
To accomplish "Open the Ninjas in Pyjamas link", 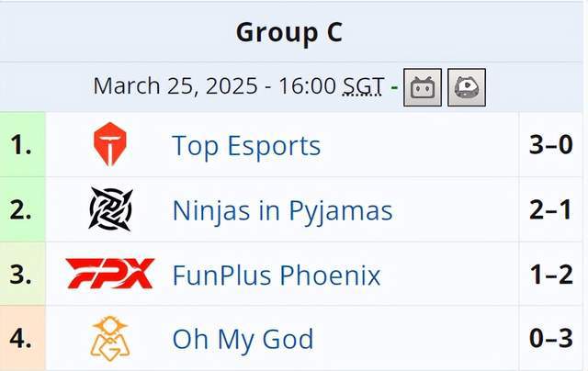I will [282, 210].
